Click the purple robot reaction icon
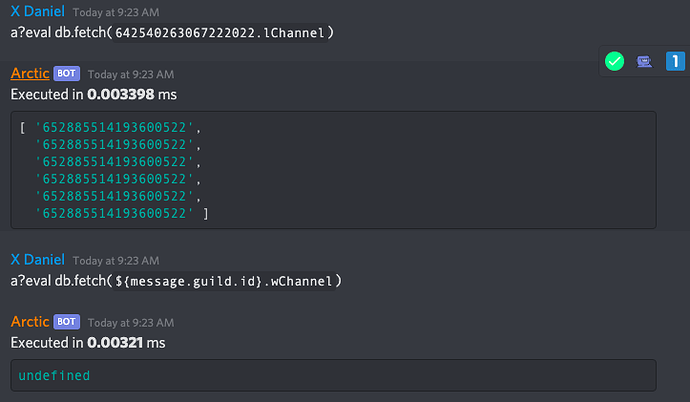Screen dimensions: 690x402 [645, 62]
